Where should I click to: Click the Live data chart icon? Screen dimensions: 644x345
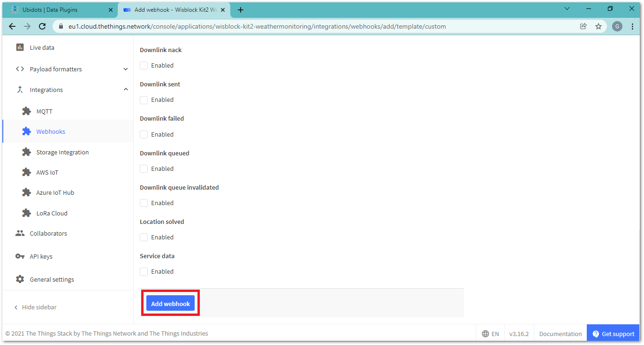coord(20,47)
